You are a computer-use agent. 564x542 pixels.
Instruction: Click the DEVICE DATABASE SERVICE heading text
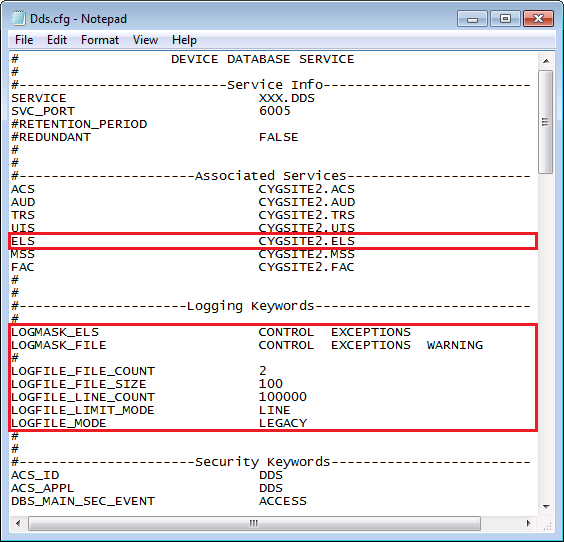[x=262, y=59]
